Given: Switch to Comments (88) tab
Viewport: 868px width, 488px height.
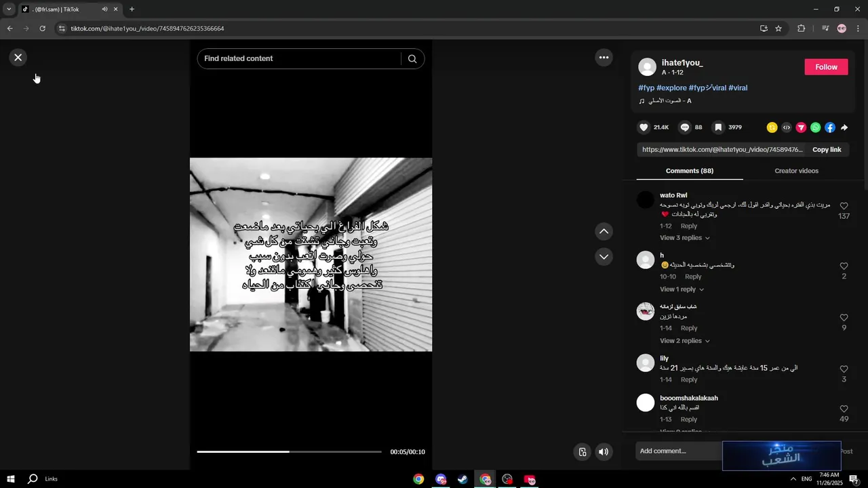Looking at the screenshot, I should point(690,171).
